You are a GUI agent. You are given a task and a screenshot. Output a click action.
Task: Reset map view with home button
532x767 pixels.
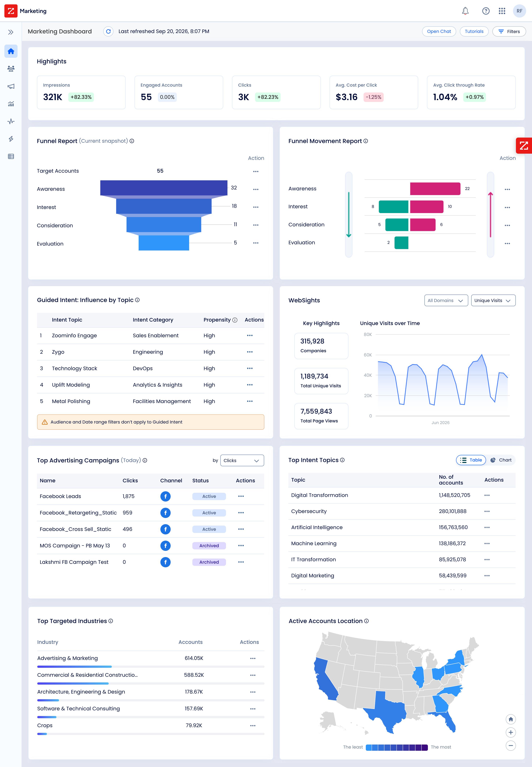pos(511,719)
